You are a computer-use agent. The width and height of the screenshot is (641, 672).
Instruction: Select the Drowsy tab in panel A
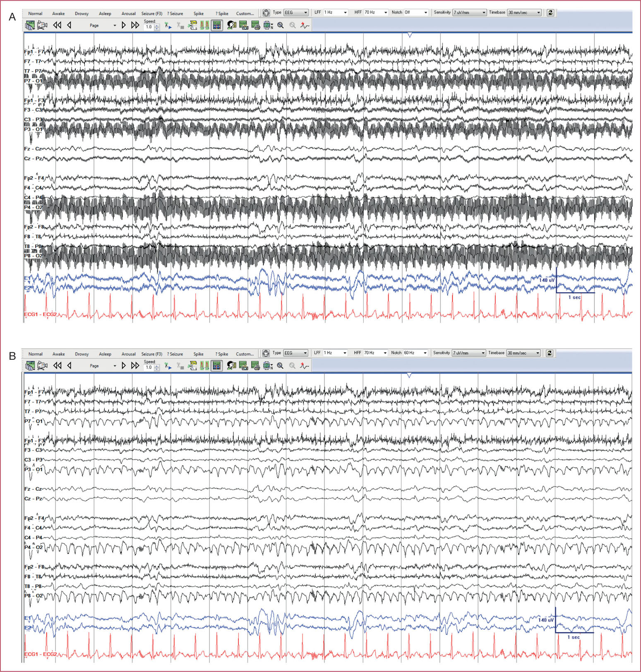click(x=82, y=14)
